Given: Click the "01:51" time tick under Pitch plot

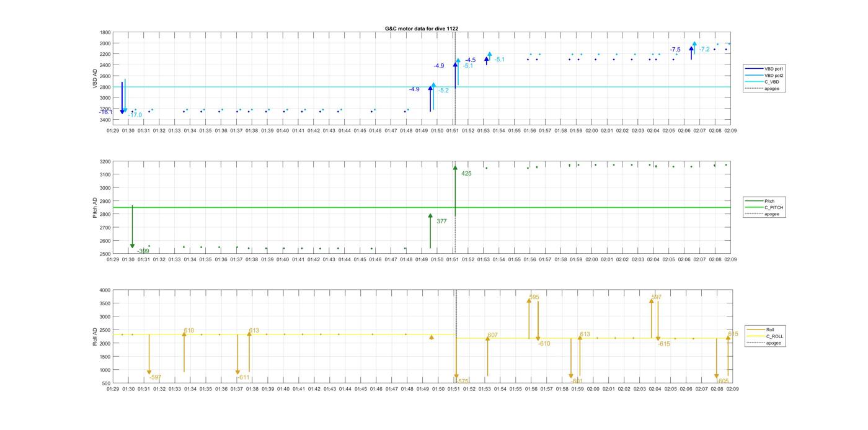Looking at the screenshot, I should [x=453, y=260].
